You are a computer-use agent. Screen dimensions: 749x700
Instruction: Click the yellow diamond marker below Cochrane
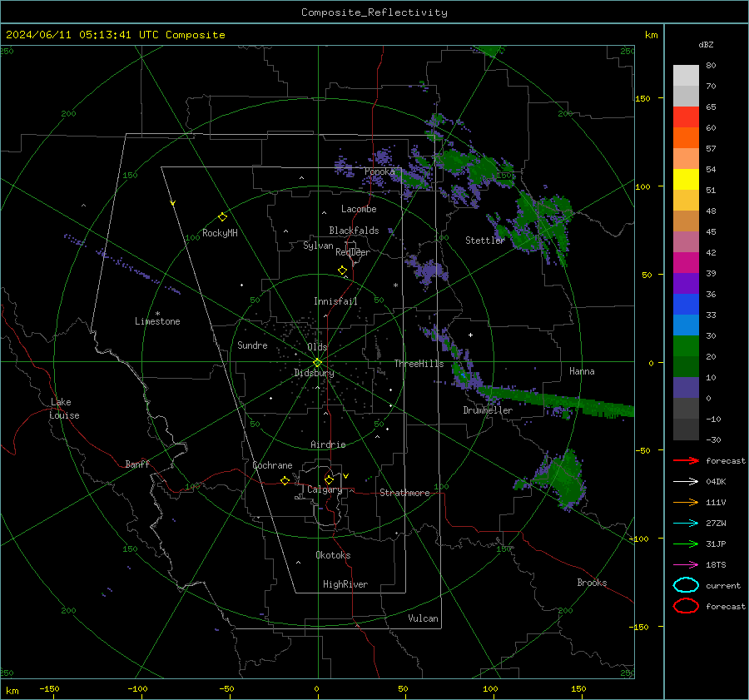click(285, 480)
